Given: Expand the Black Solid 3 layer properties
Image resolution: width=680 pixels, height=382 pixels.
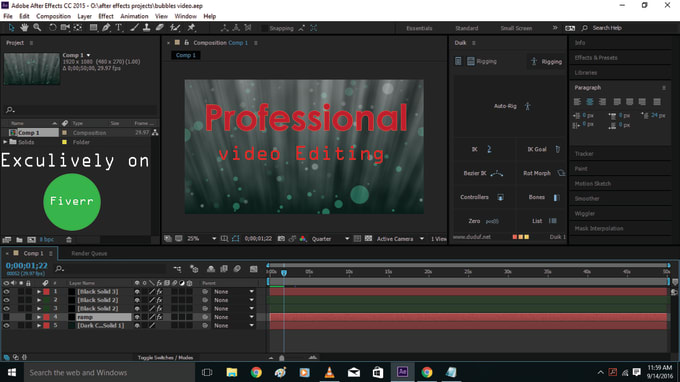Looking at the screenshot, I should pyautogui.click(x=39, y=292).
